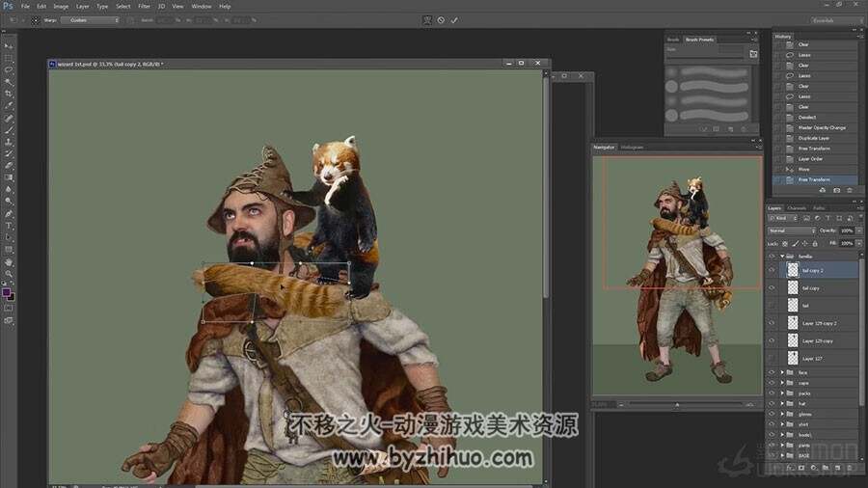
Task: Click the Navigator preview thumbnail
Action: pyautogui.click(x=677, y=275)
